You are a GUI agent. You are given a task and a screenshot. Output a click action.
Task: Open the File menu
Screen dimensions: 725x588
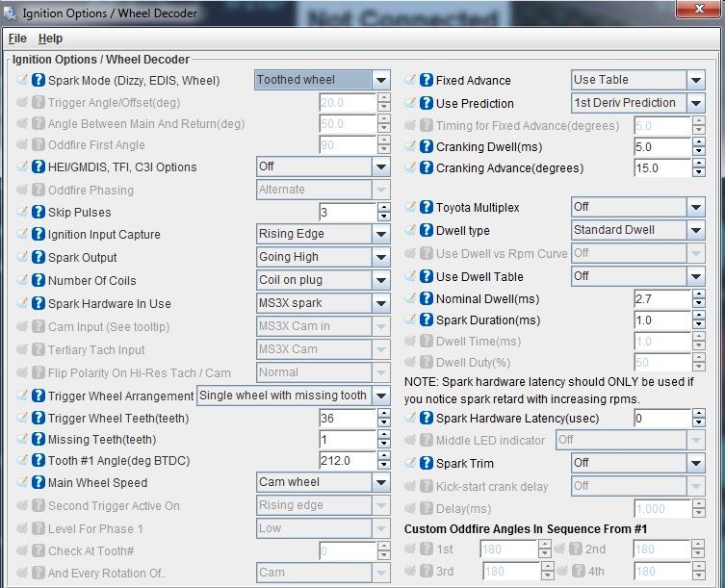pos(17,38)
